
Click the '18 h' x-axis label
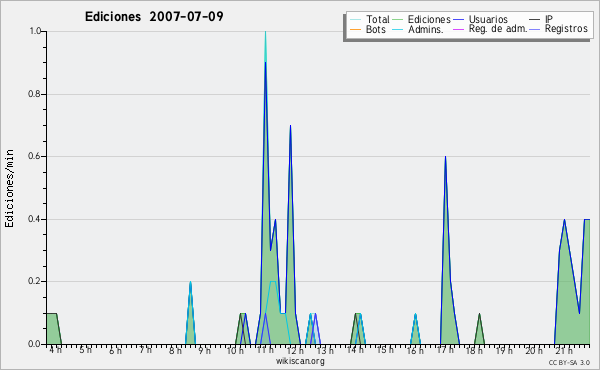click(x=474, y=350)
